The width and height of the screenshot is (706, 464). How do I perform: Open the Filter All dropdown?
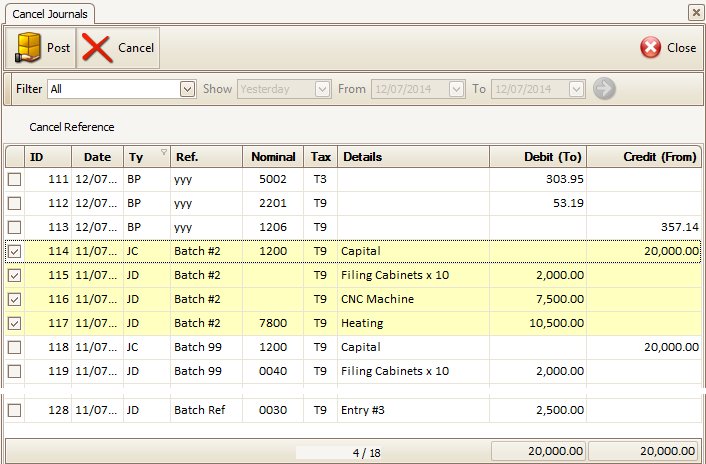(187, 89)
